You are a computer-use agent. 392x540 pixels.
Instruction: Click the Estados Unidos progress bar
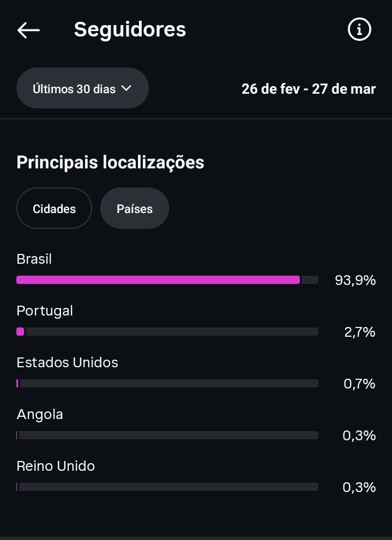pyautogui.click(x=167, y=384)
